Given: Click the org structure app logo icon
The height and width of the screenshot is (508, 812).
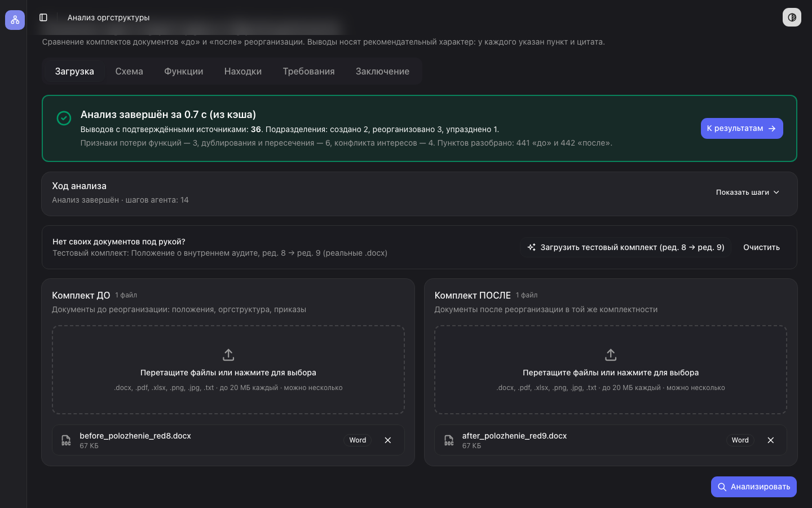Looking at the screenshot, I should click(15, 20).
